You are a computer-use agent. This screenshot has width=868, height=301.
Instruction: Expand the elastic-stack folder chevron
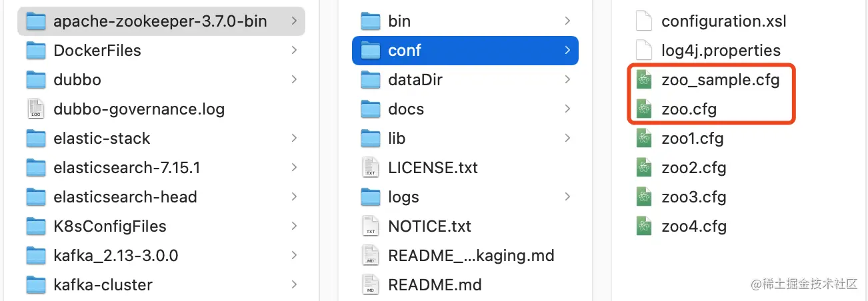tap(294, 139)
